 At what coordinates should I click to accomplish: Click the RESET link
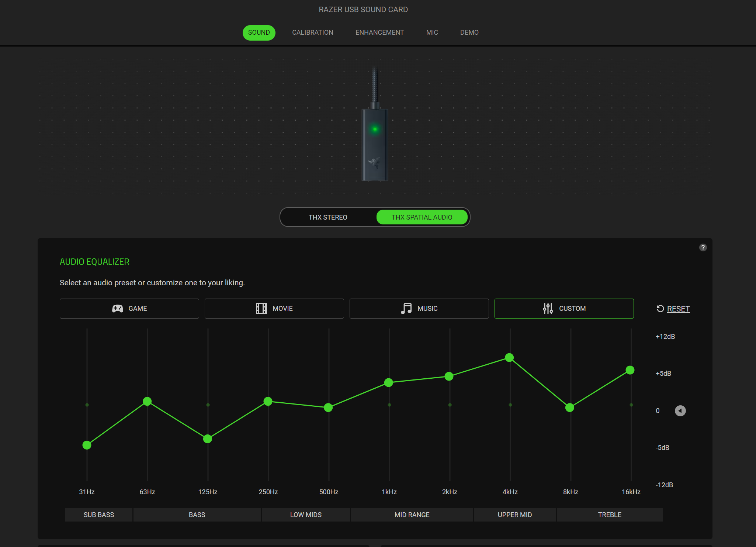pos(678,309)
